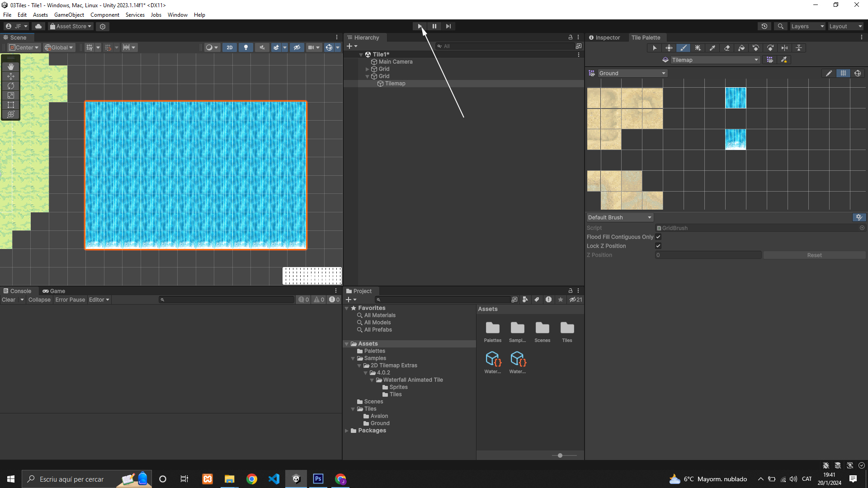Image resolution: width=868 pixels, height=488 pixels.
Task: Choose the Flood Fill bucket tool
Action: (741, 48)
